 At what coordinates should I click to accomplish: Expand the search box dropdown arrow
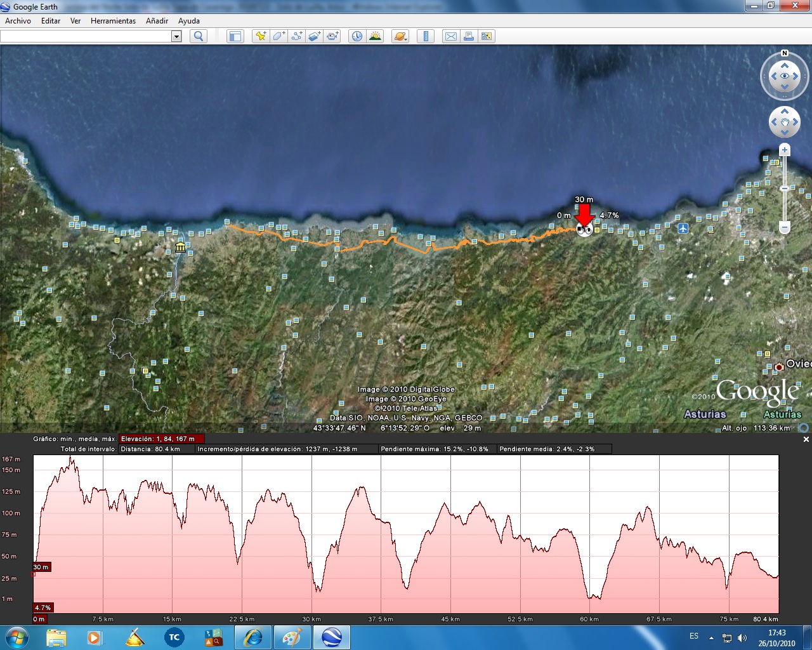[176, 36]
